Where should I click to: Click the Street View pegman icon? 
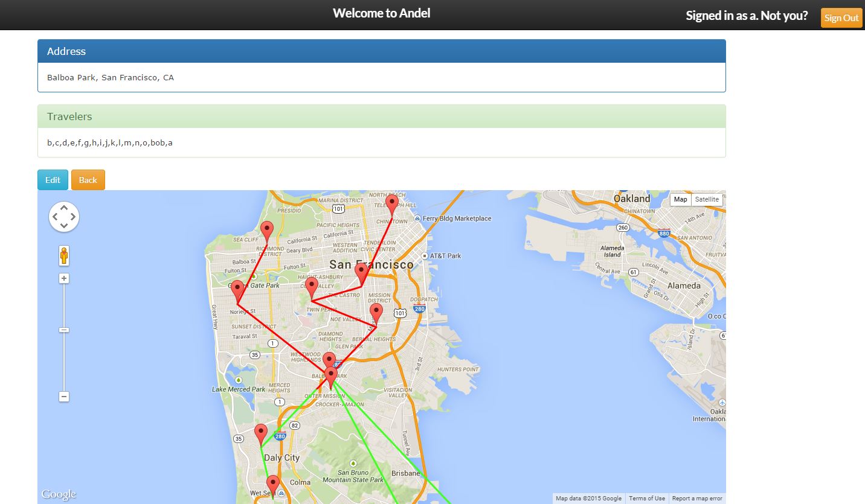click(x=64, y=255)
